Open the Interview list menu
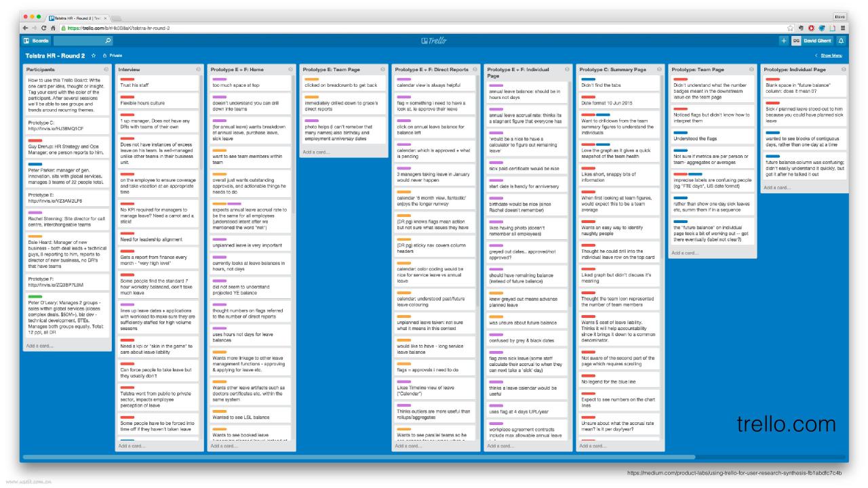Viewport: 868px width, 488px height. pyautogui.click(x=198, y=69)
